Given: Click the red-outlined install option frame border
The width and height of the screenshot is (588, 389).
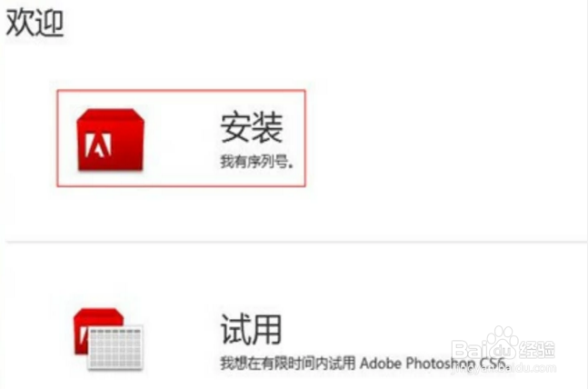Looking at the screenshot, I should tap(181, 90).
